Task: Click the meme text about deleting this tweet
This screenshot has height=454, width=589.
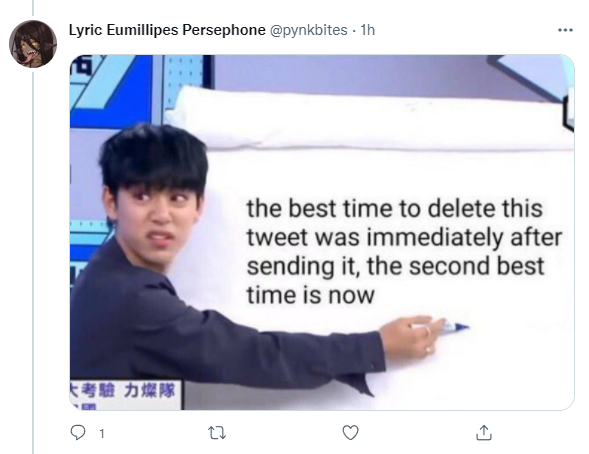Action: 404,252
